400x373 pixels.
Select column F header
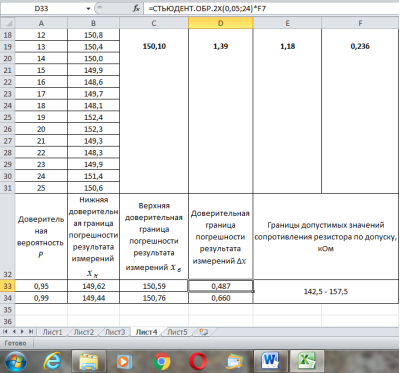pos(360,23)
